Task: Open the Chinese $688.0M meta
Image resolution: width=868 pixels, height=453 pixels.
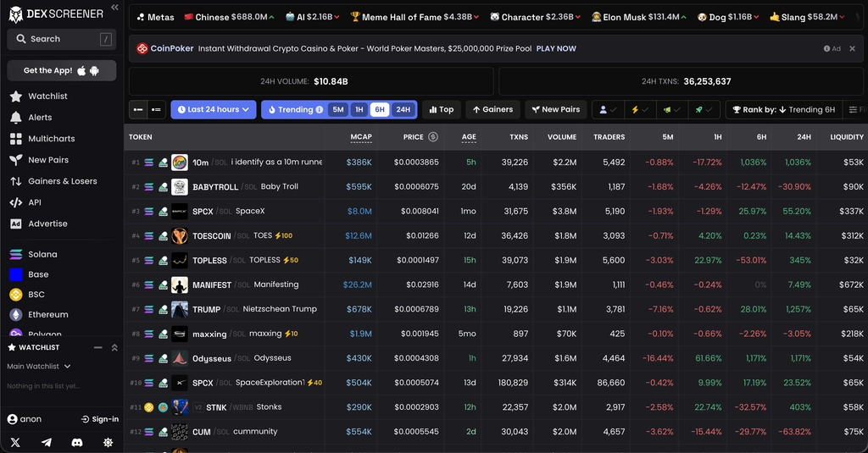Action: pyautogui.click(x=229, y=17)
